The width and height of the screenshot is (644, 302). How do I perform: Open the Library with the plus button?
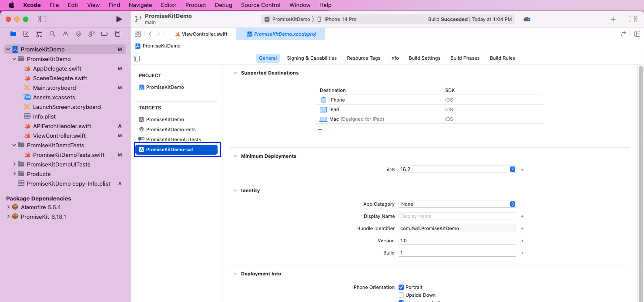(613, 19)
